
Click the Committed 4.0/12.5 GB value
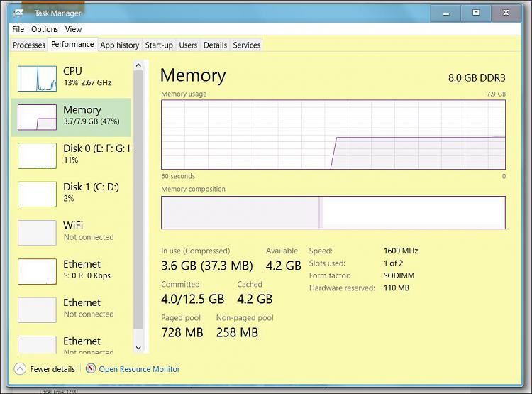pyautogui.click(x=193, y=300)
